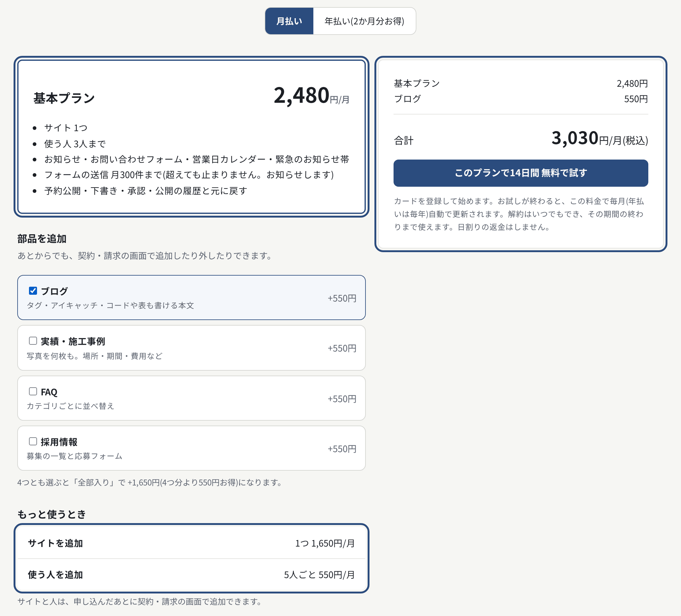
Task: Tick the FAQ add-on checkbox
Action: coord(33,392)
